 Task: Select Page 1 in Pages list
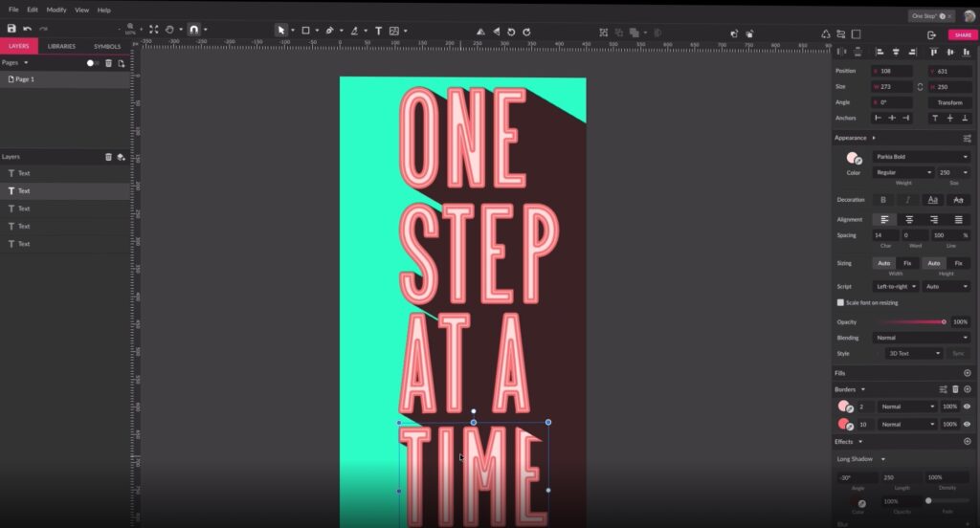[x=65, y=79]
